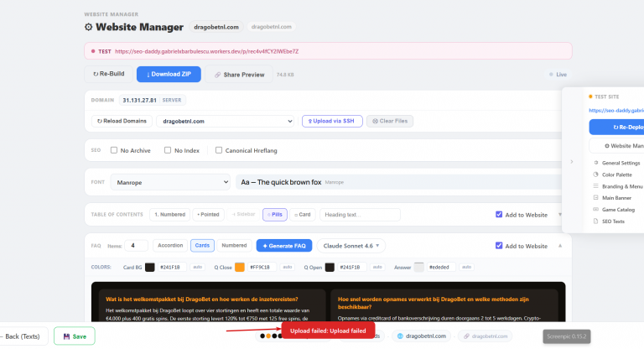
Task: Select the Pills table of contents style
Action: pyautogui.click(x=275, y=215)
